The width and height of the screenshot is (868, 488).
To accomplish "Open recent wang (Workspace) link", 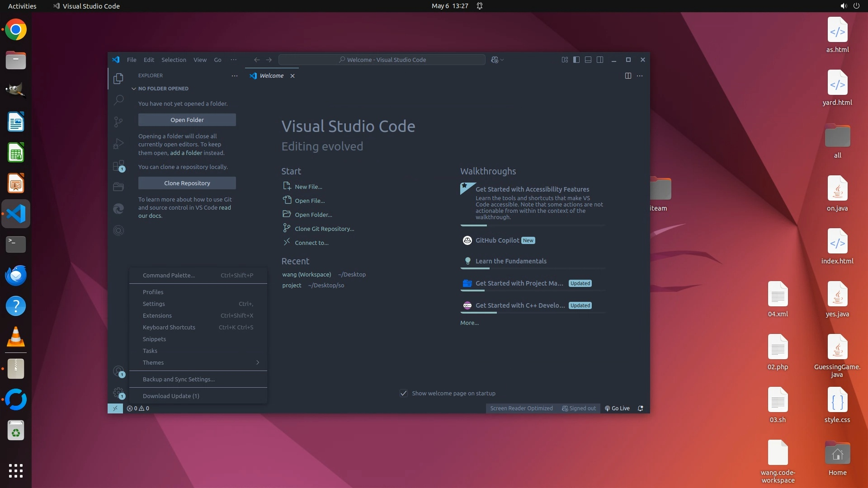I will coord(307,275).
